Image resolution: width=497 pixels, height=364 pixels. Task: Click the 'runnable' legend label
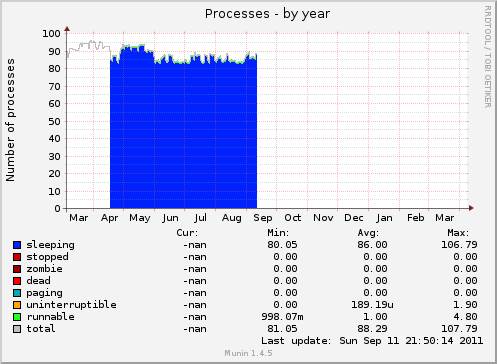pos(50,317)
